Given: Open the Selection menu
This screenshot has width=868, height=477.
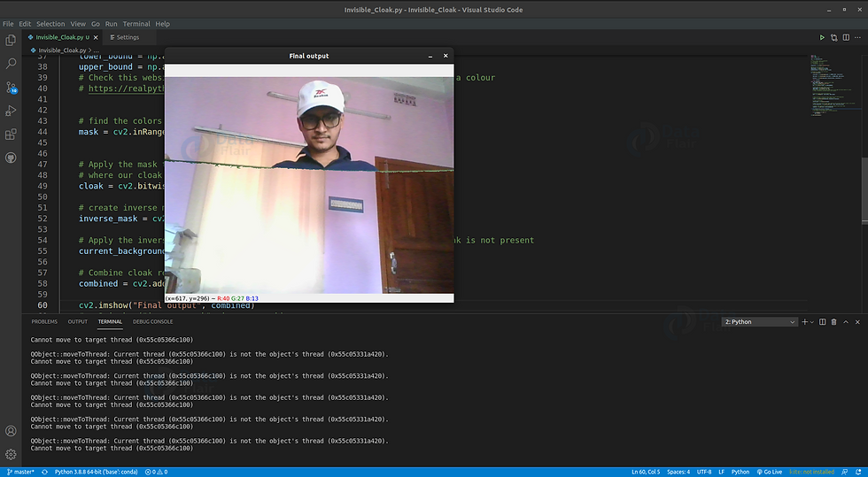Looking at the screenshot, I should click(50, 24).
